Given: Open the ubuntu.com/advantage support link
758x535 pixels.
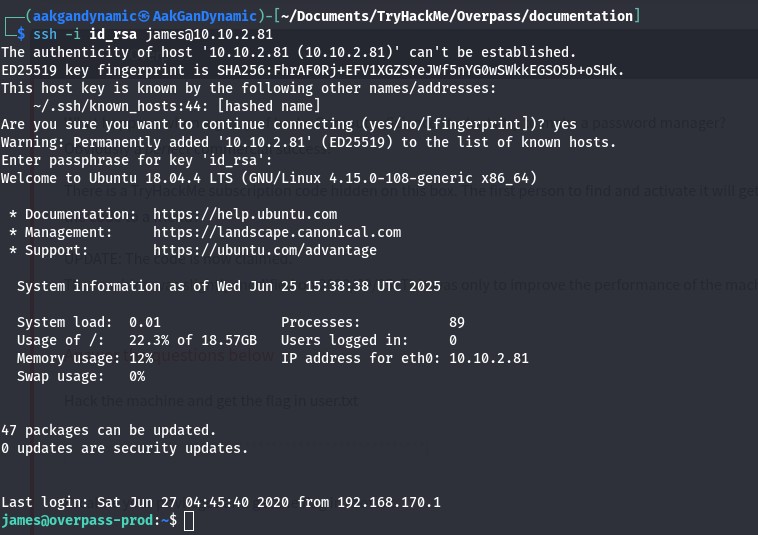Looking at the screenshot, I should pyautogui.click(x=265, y=250).
